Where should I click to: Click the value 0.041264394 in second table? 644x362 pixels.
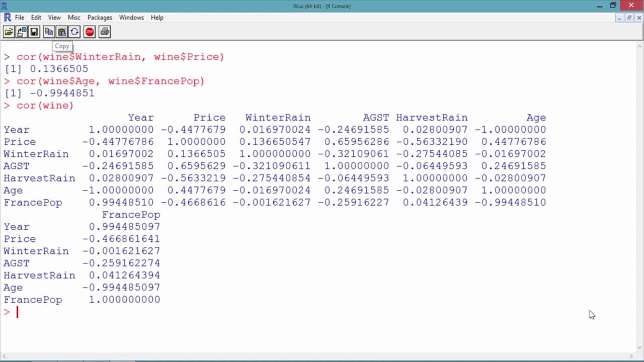click(x=124, y=276)
